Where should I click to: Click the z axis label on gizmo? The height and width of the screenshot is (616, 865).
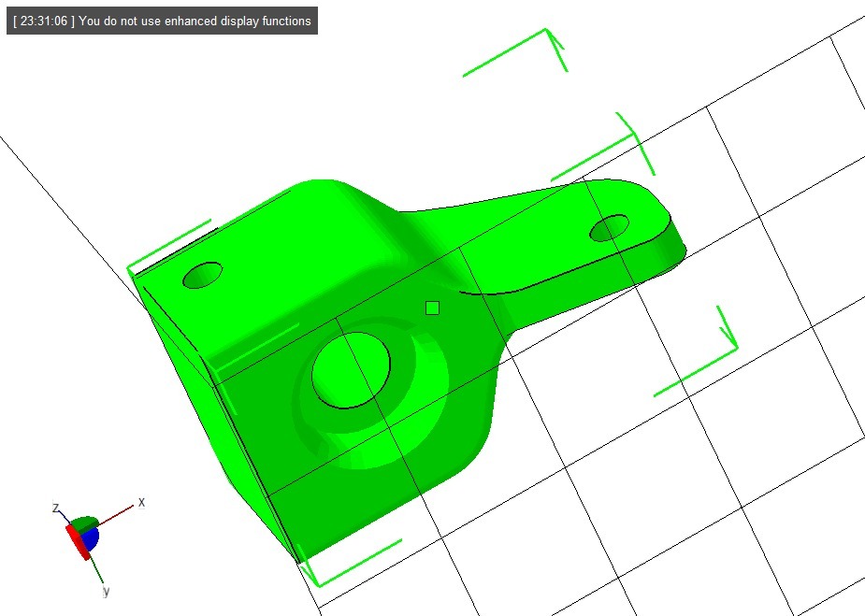[x=56, y=508]
